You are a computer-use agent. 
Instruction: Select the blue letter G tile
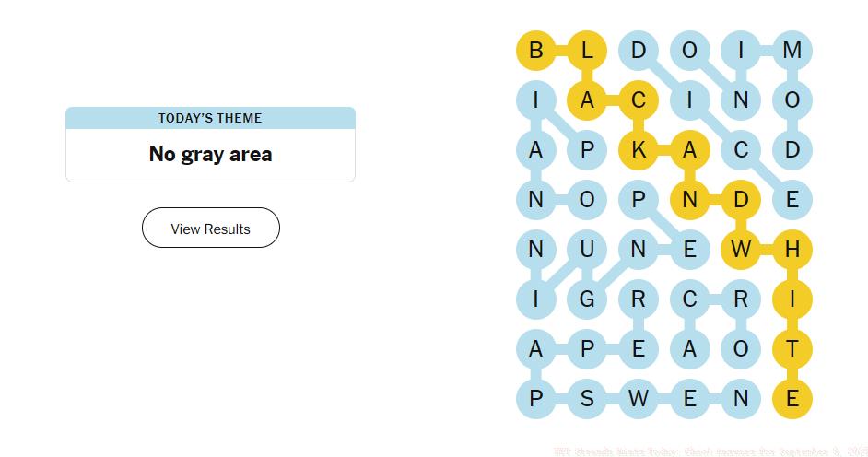pos(587,299)
